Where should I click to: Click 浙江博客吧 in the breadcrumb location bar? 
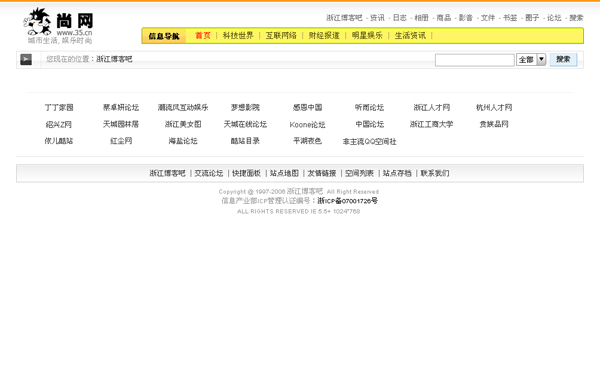pyautogui.click(x=114, y=59)
